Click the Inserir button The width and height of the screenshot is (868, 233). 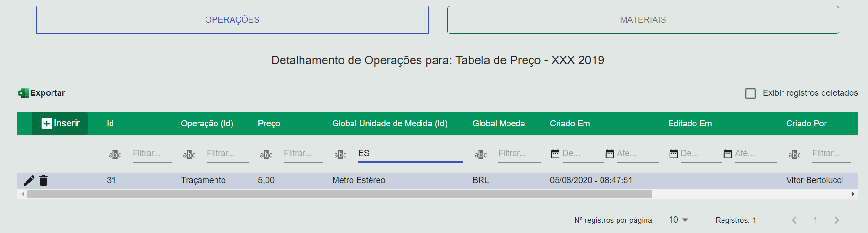60,124
